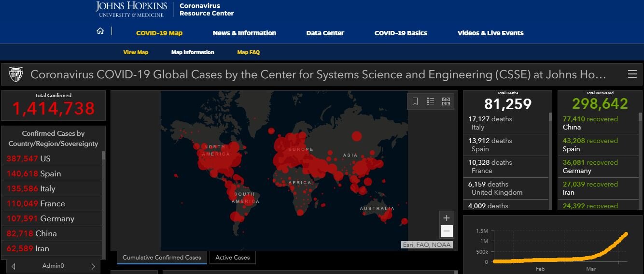Viewport: 644px width, 274px height.
Task: Switch to Active Cases tab
Action: 233,258
